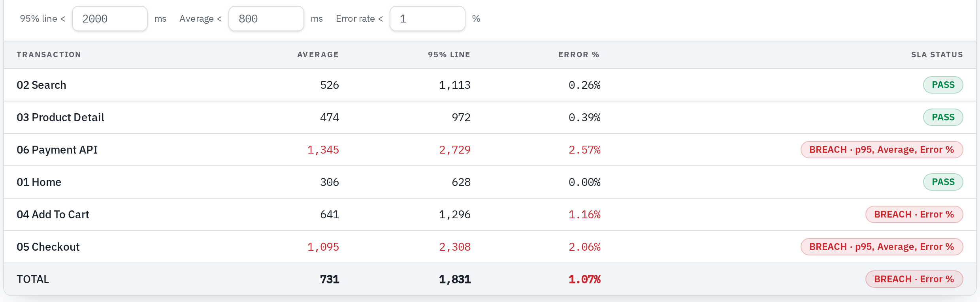The height and width of the screenshot is (302, 980).
Task: Select the 05 Checkout transaction name
Action: [48, 247]
